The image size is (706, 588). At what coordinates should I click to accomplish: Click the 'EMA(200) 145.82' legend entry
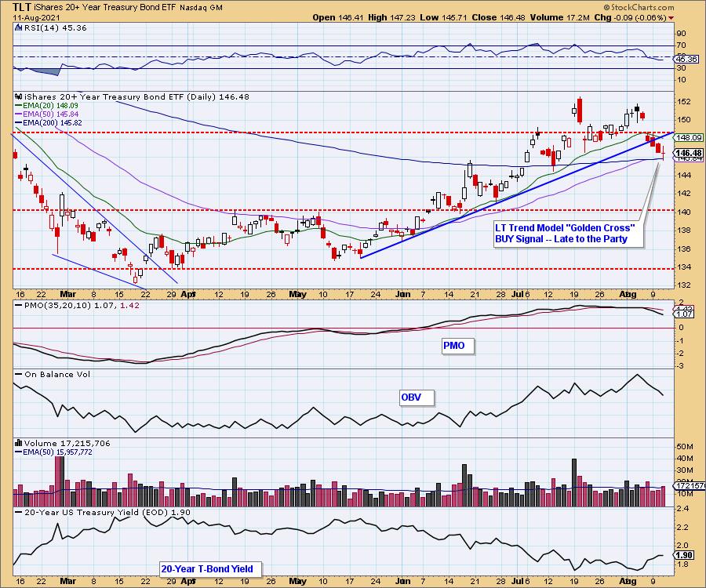pyautogui.click(x=49, y=122)
